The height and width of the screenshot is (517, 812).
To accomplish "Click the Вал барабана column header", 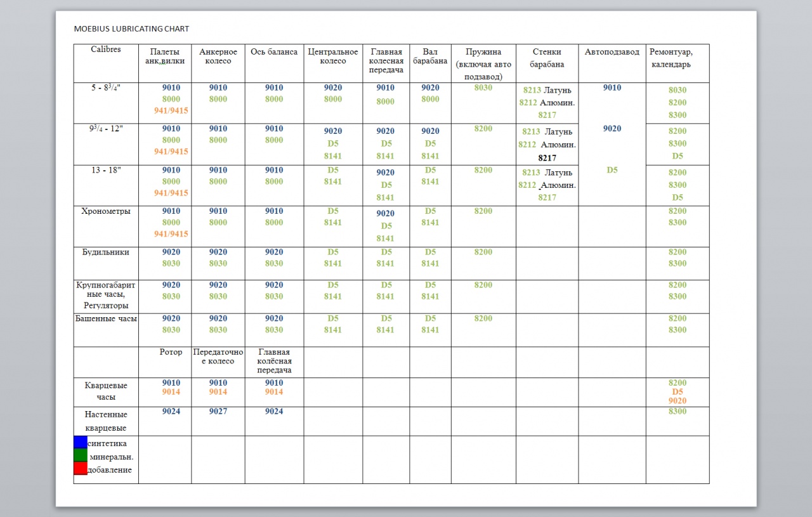I will point(430,56).
